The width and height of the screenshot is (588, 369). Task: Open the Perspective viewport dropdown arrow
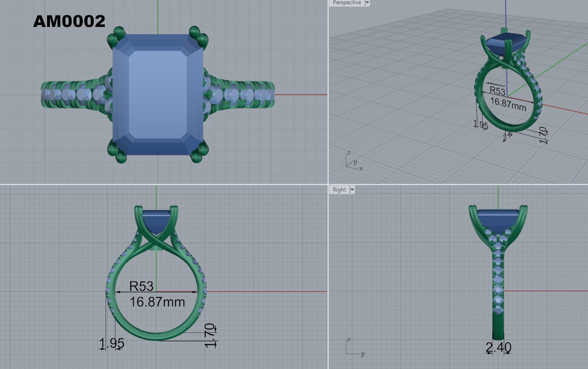[x=367, y=3]
